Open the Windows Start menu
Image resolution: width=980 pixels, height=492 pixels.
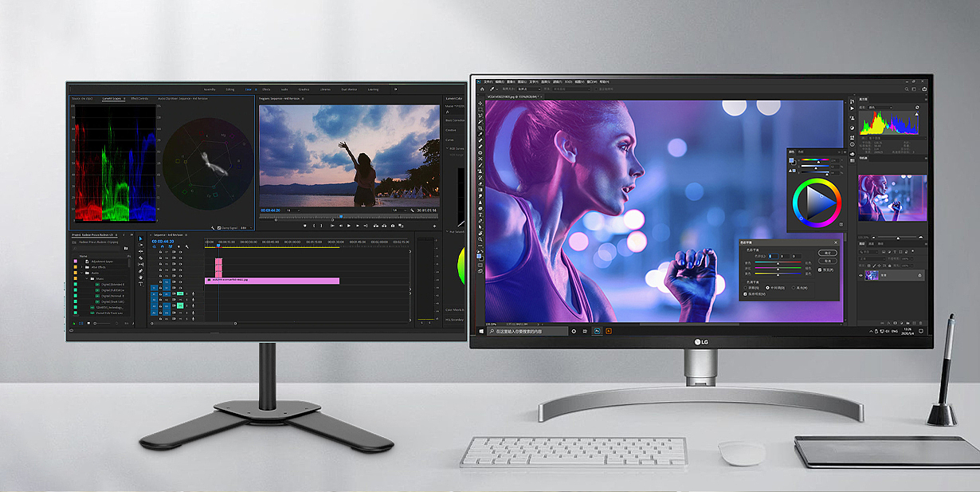pos(481,332)
